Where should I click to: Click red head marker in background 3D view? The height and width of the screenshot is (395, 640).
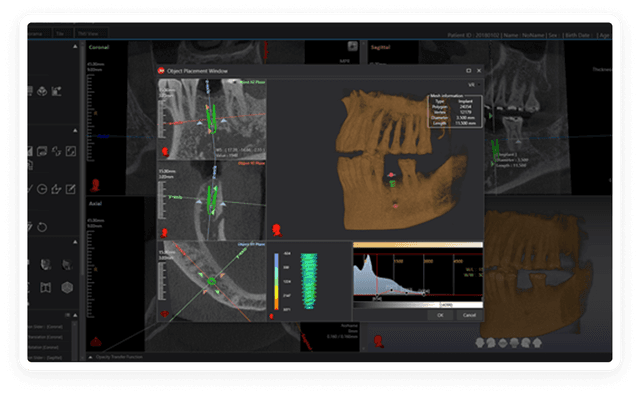click(x=379, y=341)
